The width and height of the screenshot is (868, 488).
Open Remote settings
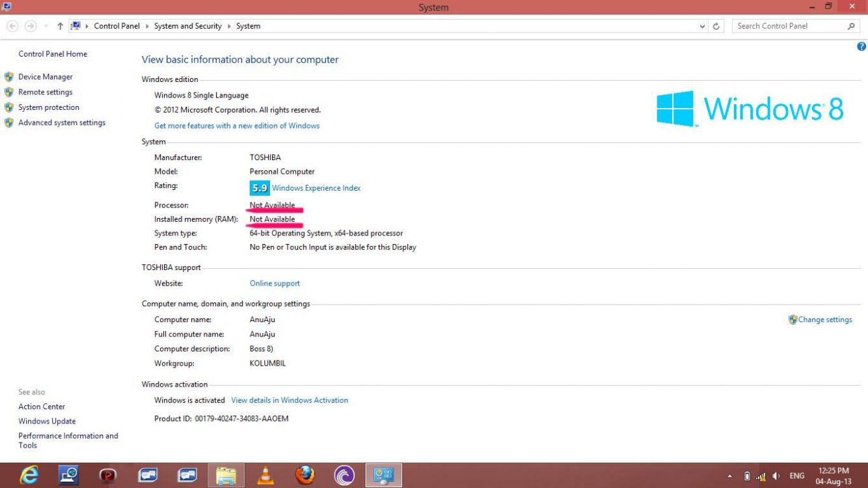[46, 92]
